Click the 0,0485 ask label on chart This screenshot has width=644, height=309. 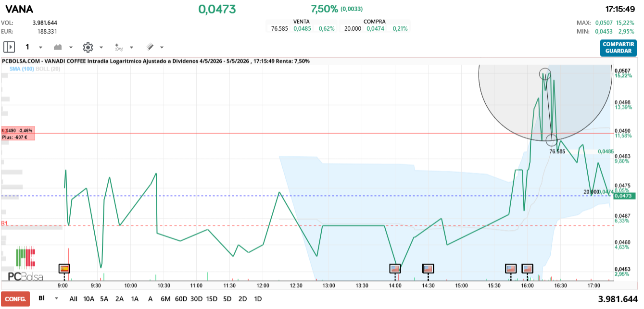[606, 151]
